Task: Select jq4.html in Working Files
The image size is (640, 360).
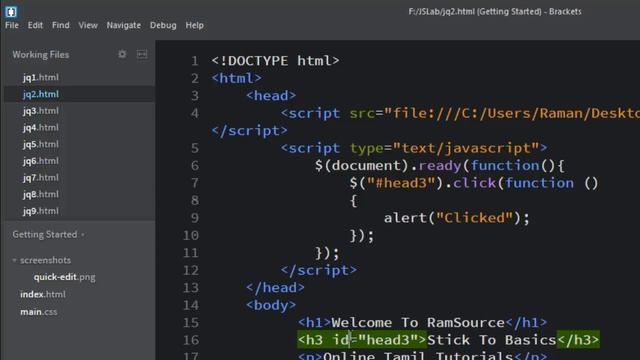Action: click(x=41, y=128)
